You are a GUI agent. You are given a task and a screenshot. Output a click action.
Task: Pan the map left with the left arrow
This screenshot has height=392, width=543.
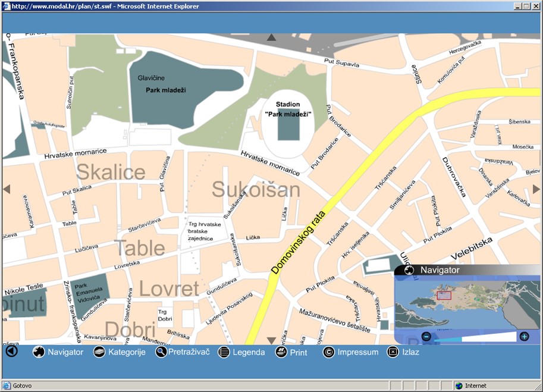(x=7, y=189)
